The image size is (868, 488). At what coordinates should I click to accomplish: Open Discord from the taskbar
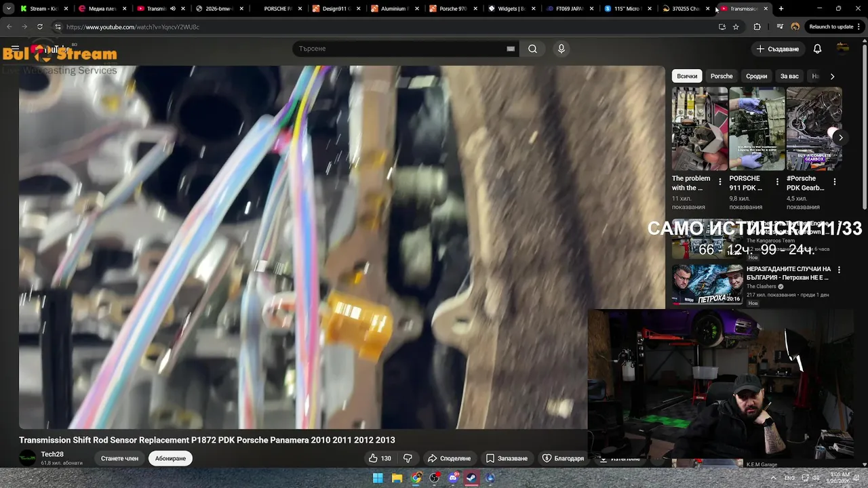tap(453, 478)
